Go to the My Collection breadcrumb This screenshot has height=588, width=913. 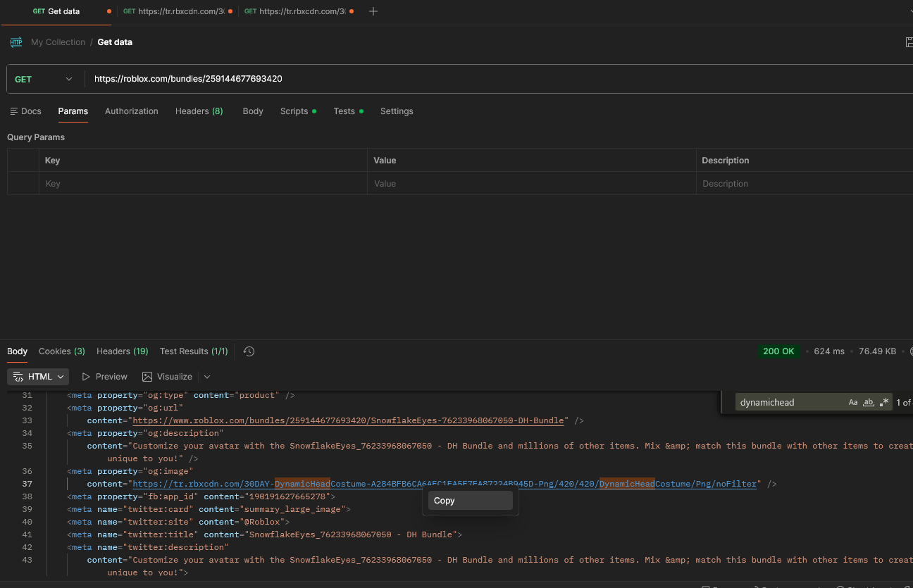pyautogui.click(x=58, y=42)
